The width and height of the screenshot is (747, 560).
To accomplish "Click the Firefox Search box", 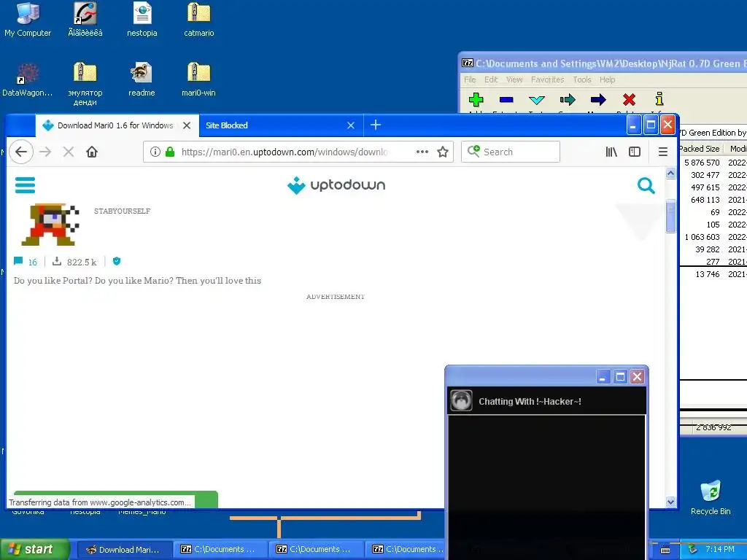I will pos(510,152).
